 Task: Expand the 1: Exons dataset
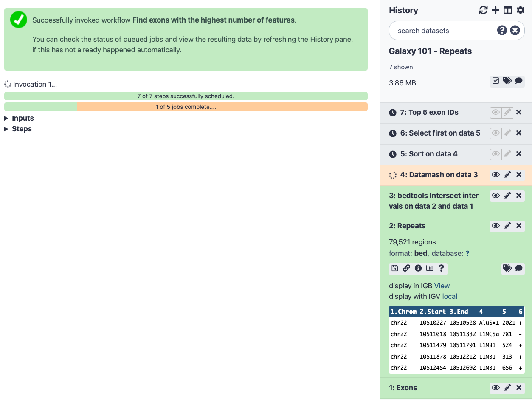point(403,388)
